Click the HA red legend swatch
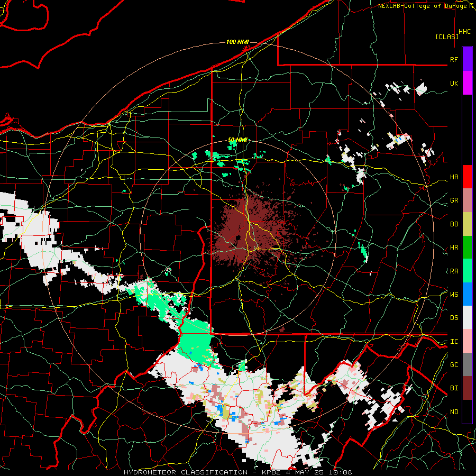This screenshot has height=476, width=476. 467,177
